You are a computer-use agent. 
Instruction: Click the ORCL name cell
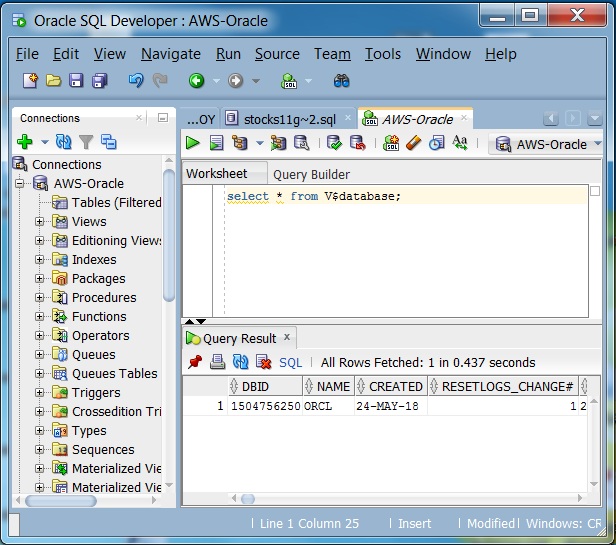(328, 406)
